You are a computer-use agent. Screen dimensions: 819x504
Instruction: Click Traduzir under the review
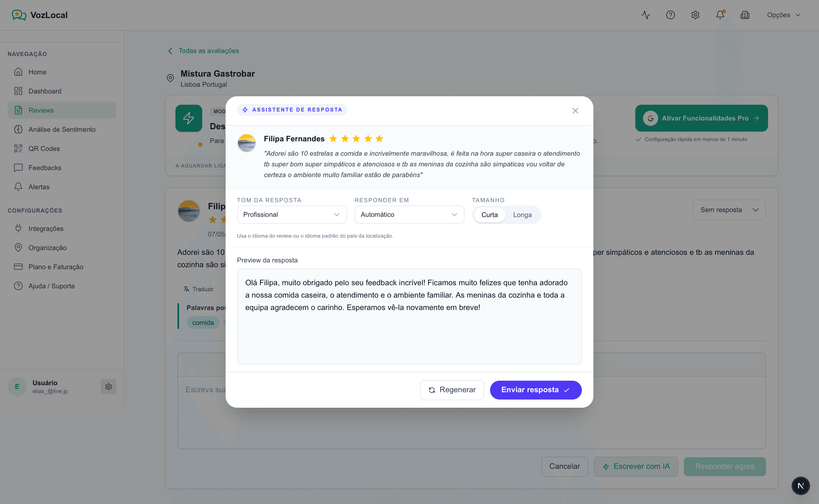click(x=198, y=289)
